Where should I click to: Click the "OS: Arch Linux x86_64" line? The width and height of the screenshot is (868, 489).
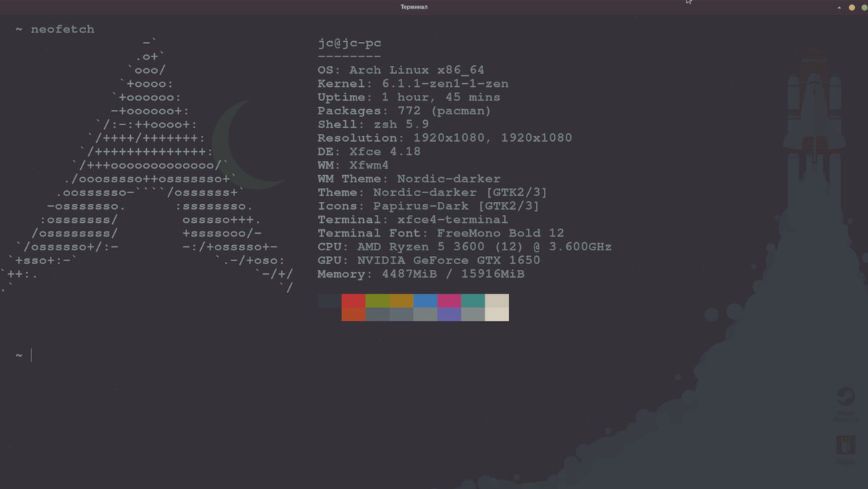[x=401, y=70]
